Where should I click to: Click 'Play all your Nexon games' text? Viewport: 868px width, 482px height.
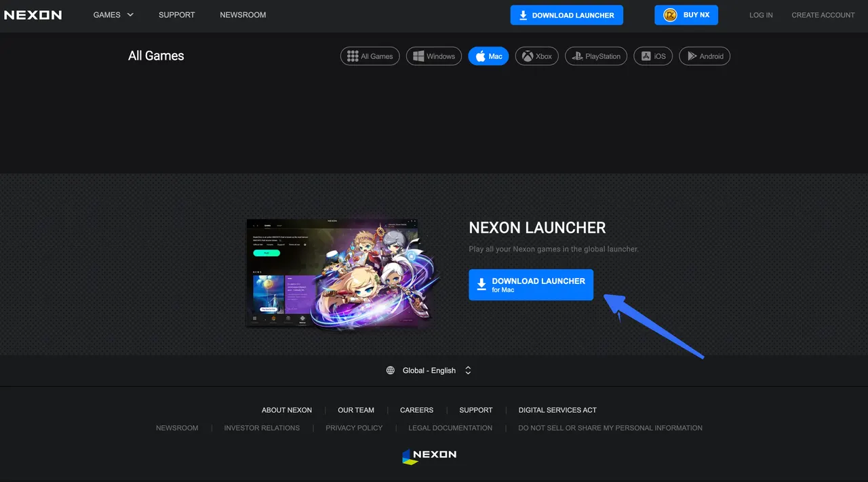coord(553,249)
